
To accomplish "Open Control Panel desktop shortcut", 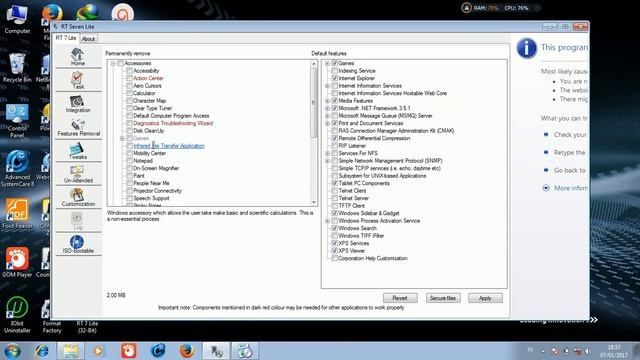I will point(17,120).
